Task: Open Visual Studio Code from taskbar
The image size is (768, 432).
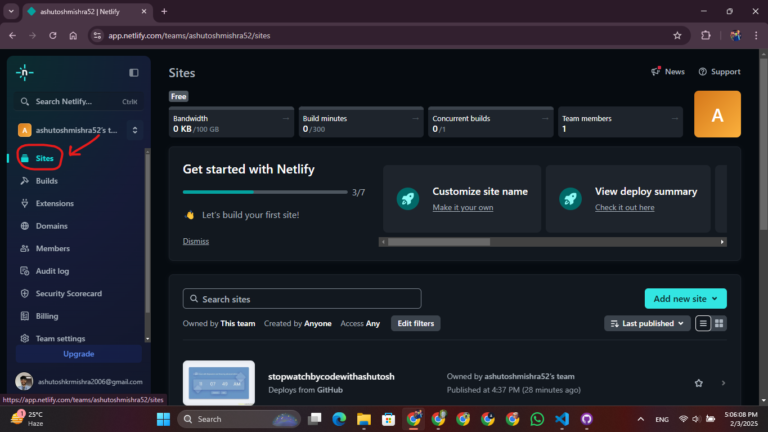Action: point(562,419)
